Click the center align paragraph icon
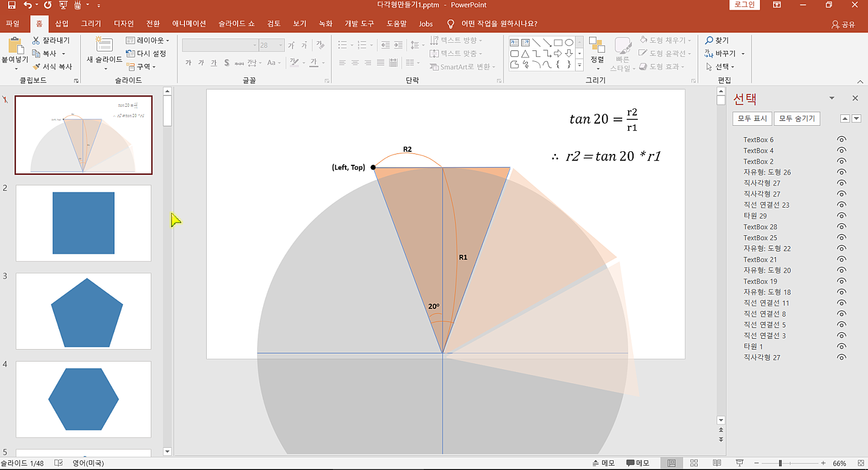Image resolution: width=868 pixels, height=470 pixels. [355, 63]
